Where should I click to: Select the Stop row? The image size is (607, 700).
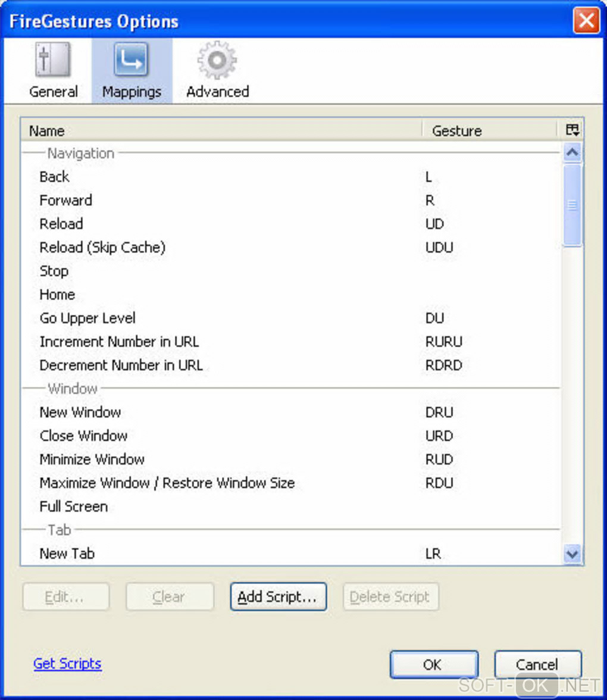click(x=291, y=271)
